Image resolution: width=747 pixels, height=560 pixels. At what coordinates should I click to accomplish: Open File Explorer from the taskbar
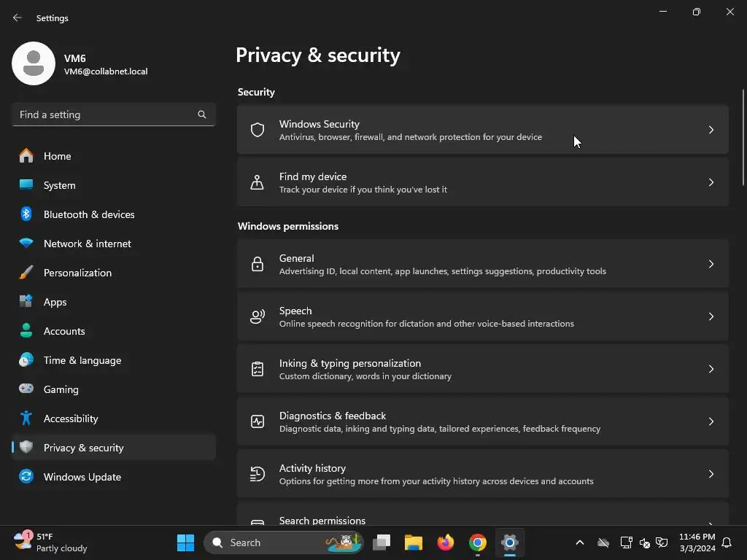(x=413, y=542)
